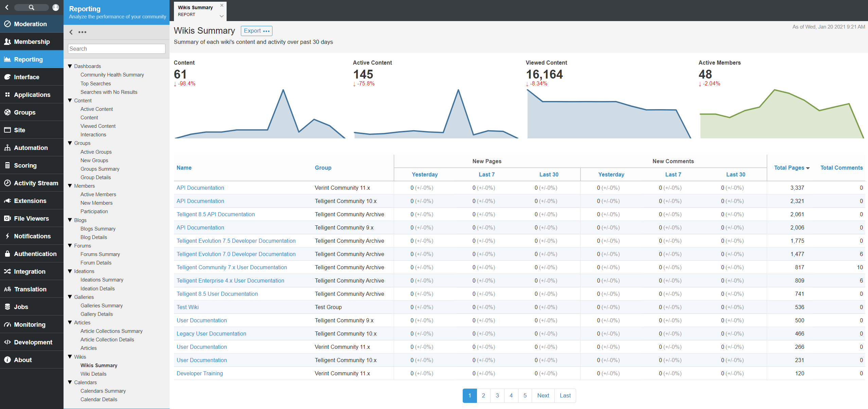Click the search magnifier at top-left
Image resolution: width=868 pixels, height=409 pixels.
click(x=32, y=7)
